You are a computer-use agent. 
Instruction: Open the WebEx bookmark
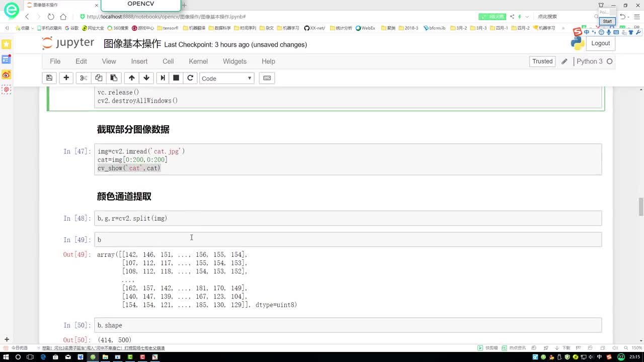(x=365, y=28)
